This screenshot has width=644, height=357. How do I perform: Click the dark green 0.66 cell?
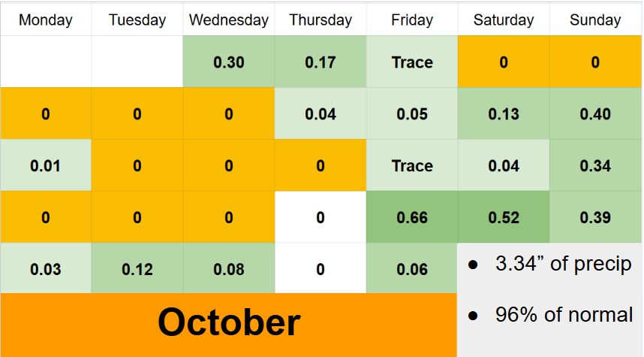point(412,218)
